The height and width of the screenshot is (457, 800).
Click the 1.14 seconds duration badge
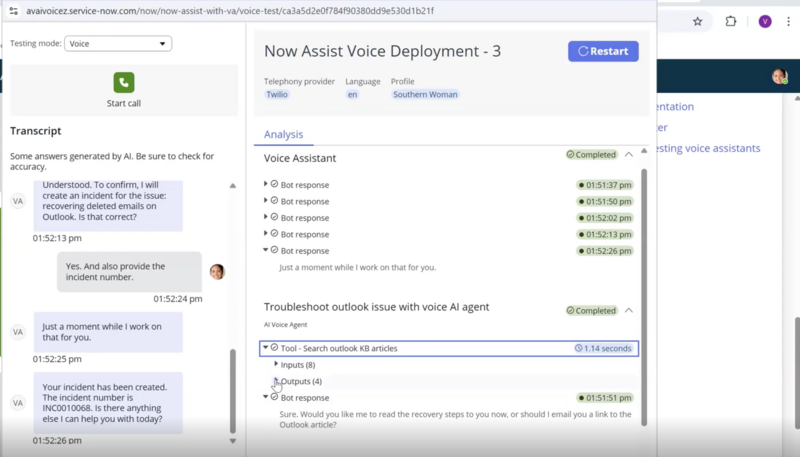[603, 348]
